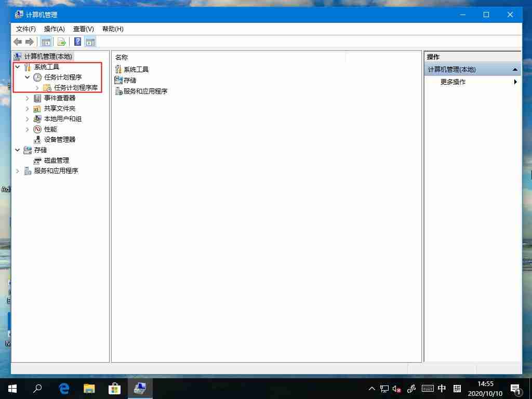
Task: Click the Forward navigation arrow on the toolbar
Action: pos(28,42)
